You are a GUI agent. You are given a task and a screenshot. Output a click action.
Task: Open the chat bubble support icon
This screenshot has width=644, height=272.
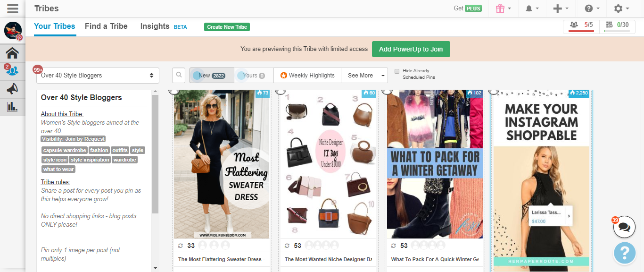(624, 228)
